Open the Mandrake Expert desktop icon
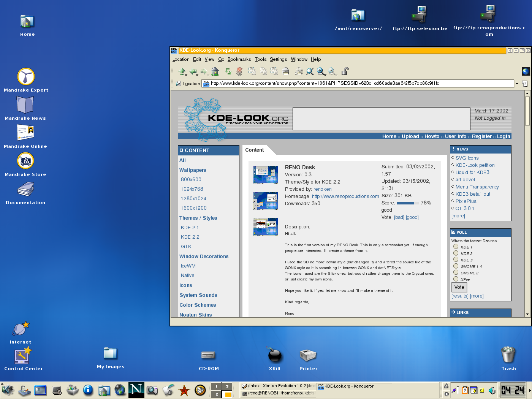 click(x=26, y=76)
